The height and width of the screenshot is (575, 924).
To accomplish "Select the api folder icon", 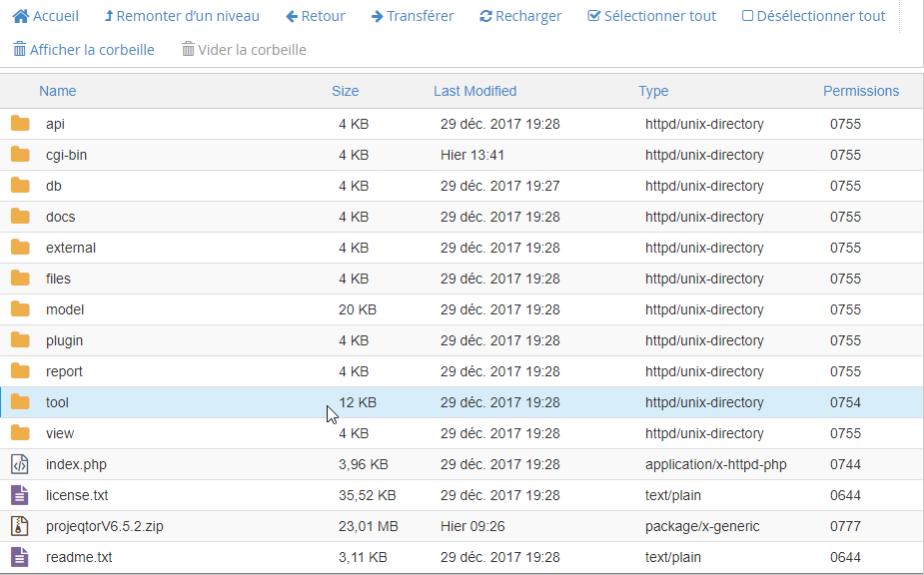I will click(x=20, y=124).
